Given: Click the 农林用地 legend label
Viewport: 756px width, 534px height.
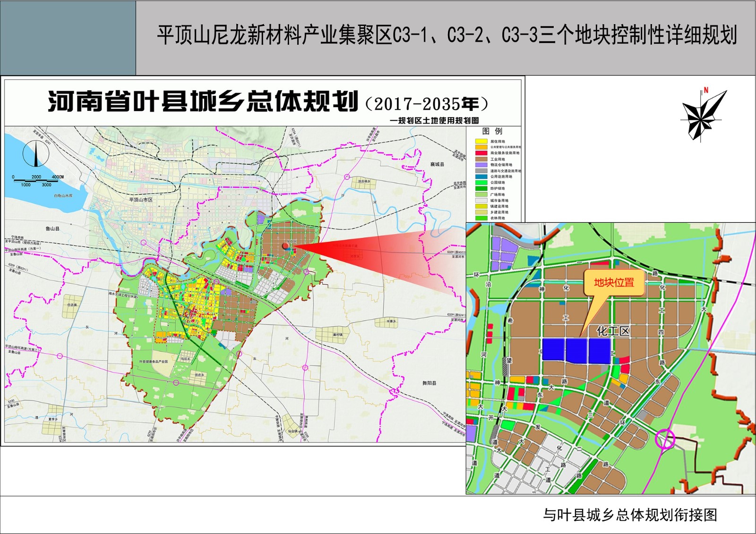Looking at the screenshot, I should point(498,218).
